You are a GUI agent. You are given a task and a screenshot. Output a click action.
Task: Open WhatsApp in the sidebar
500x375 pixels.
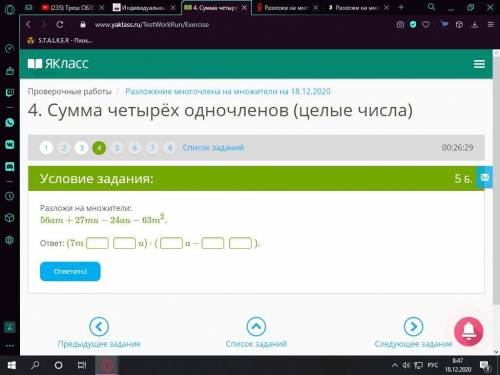click(10, 123)
